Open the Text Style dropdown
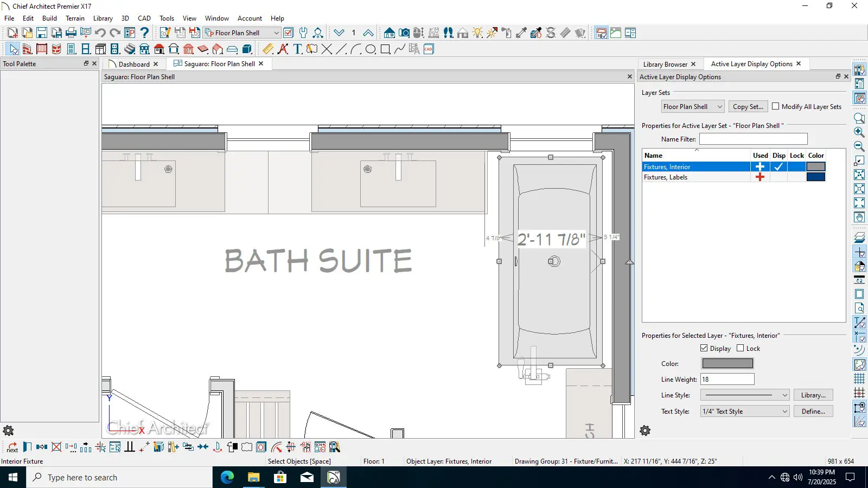This screenshot has height=488, width=868. (x=744, y=412)
